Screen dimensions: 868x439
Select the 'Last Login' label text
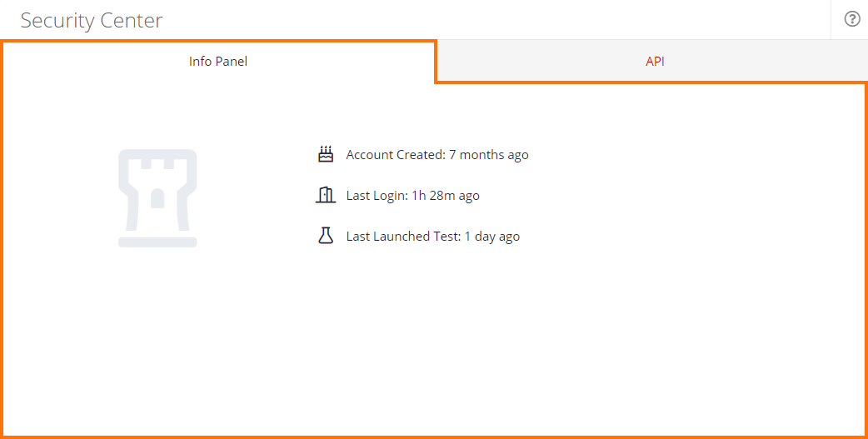(377, 196)
